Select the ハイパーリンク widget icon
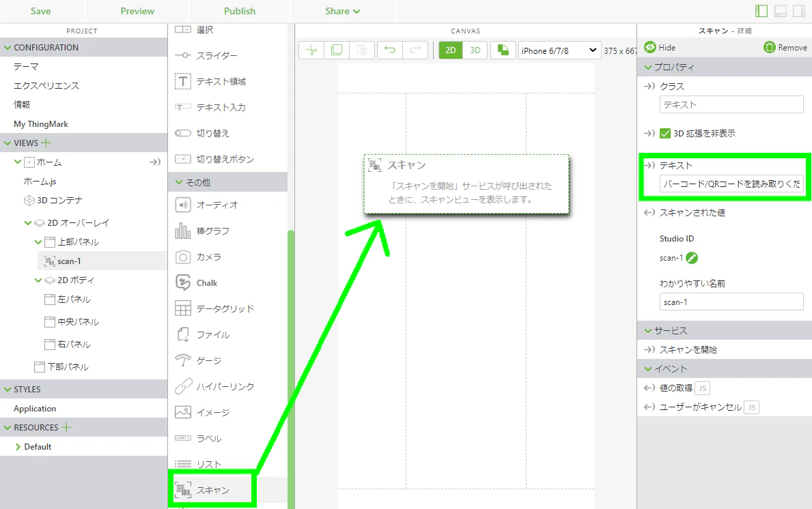The image size is (812, 509). [x=183, y=386]
